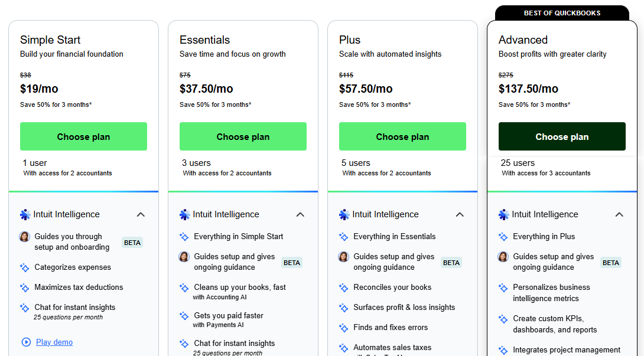Click the Intuit Intelligence icon under Advanced
644x356 pixels.
pos(503,214)
